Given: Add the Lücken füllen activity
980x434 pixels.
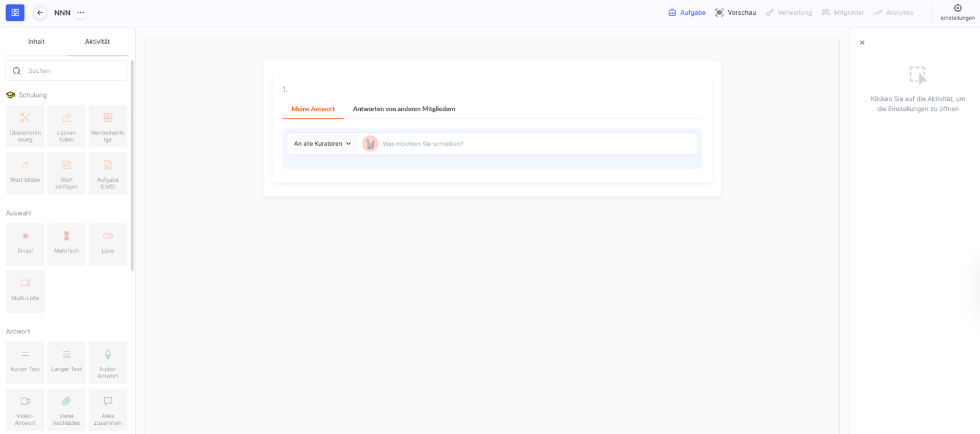Looking at the screenshot, I should [x=66, y=126].
